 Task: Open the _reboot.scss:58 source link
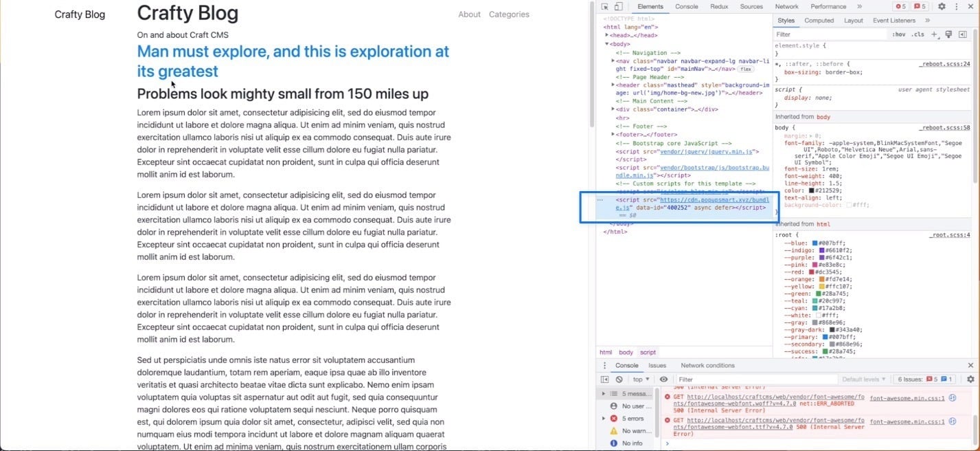click(945, 128)
